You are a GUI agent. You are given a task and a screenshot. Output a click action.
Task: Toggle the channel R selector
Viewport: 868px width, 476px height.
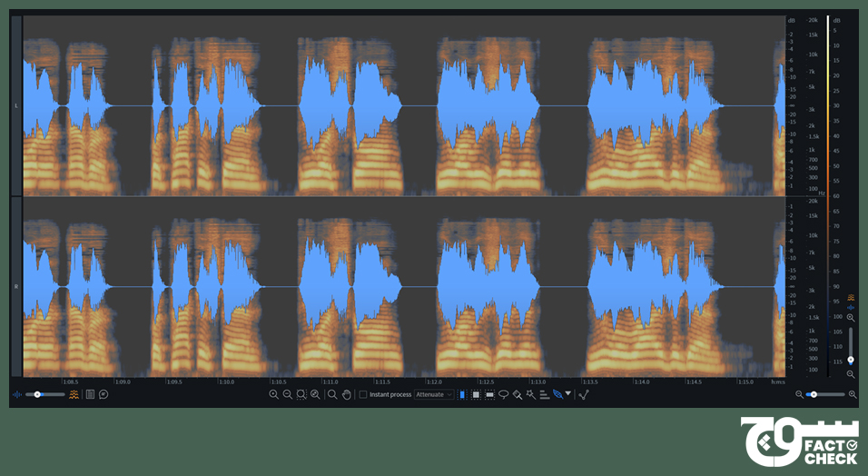[x=15, y=286]
